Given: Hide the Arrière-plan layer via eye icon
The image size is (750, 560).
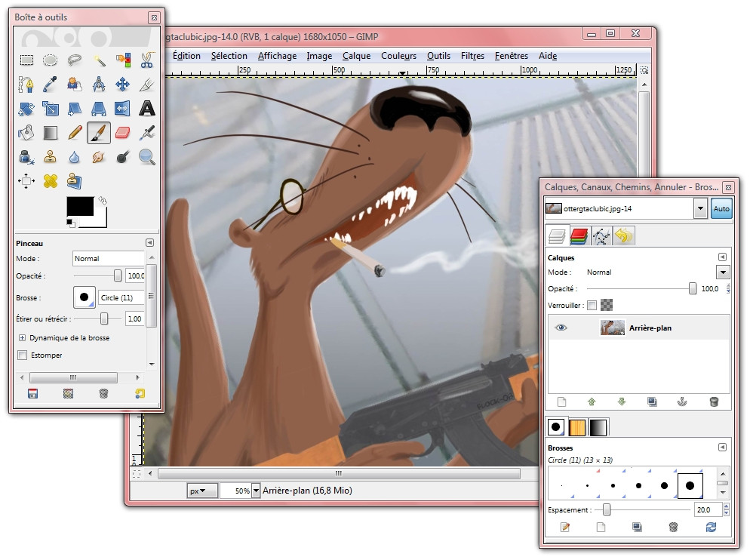Looking at the screenshot, I should coord(561,328).
